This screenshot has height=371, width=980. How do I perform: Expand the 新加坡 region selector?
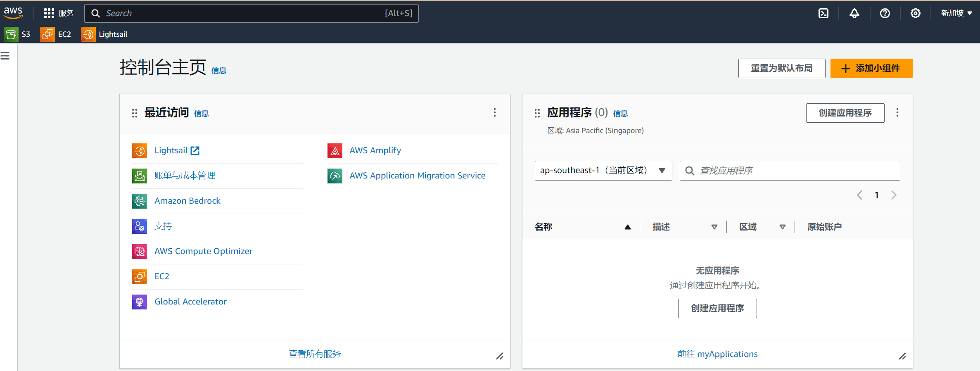[956, 13]
